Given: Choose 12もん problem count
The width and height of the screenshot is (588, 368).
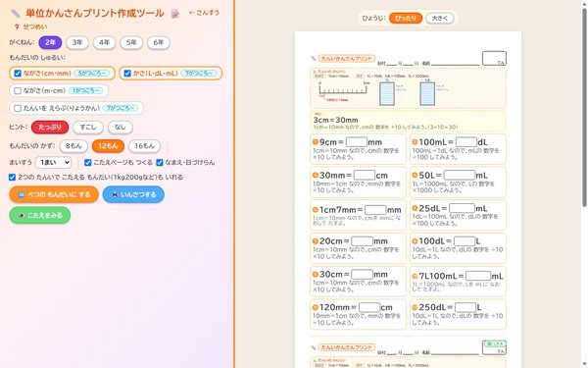Looking at the screenshot, I should [x=108, y=146].
